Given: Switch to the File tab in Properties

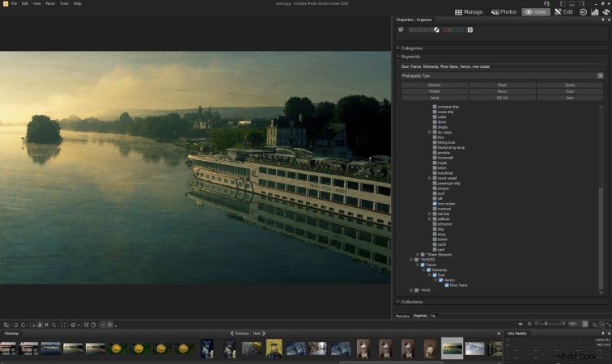Looking at the screenshot, I should [x=433, y=316].
